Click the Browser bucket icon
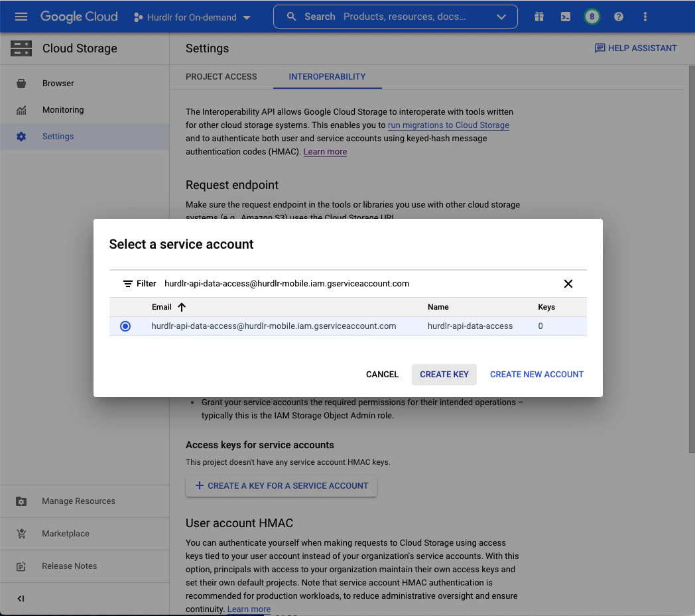Screen dimensions: 695x616 tap(21, 84)
